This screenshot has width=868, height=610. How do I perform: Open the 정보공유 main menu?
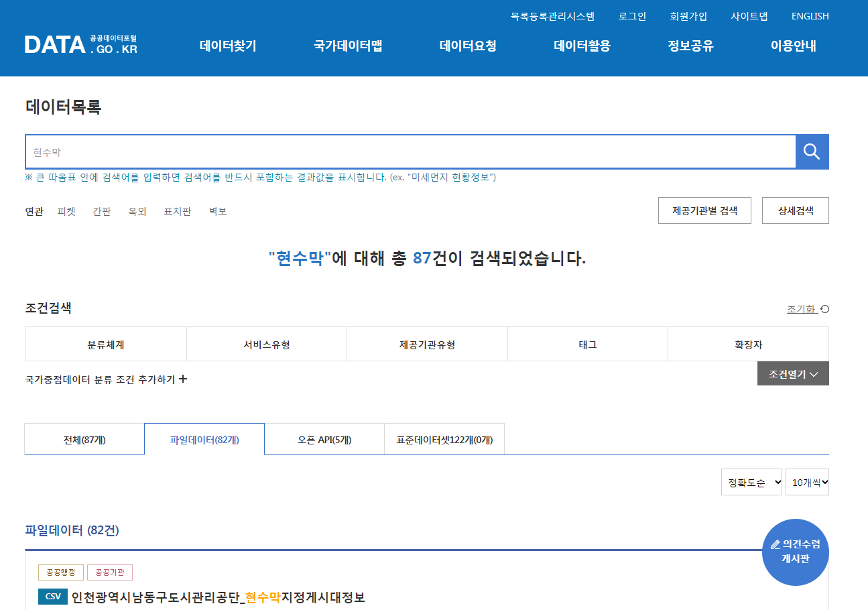pos(690,46)
